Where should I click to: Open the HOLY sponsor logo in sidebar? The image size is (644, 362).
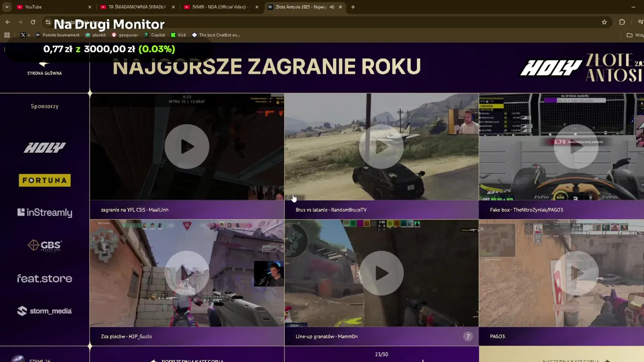coord(44,147)
